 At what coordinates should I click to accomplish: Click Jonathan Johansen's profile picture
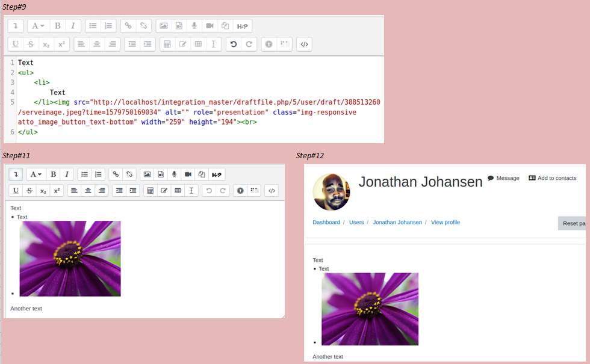(x=332, y=192)
